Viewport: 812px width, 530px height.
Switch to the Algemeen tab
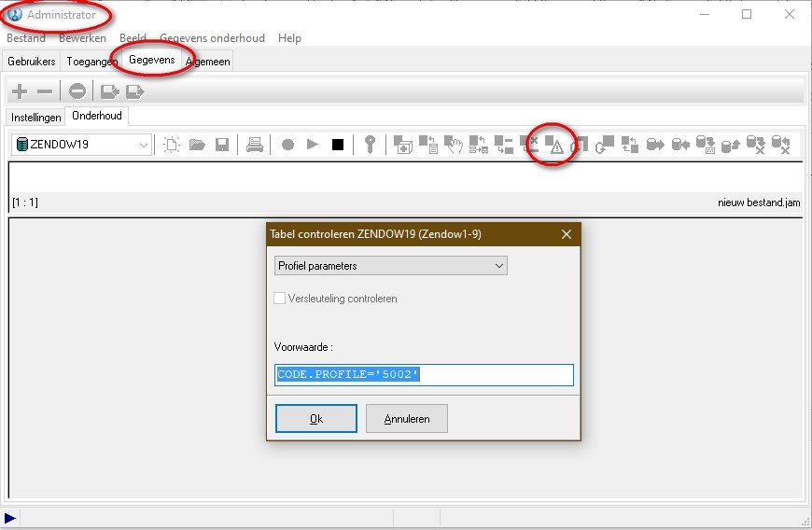(x=207, y=61)
